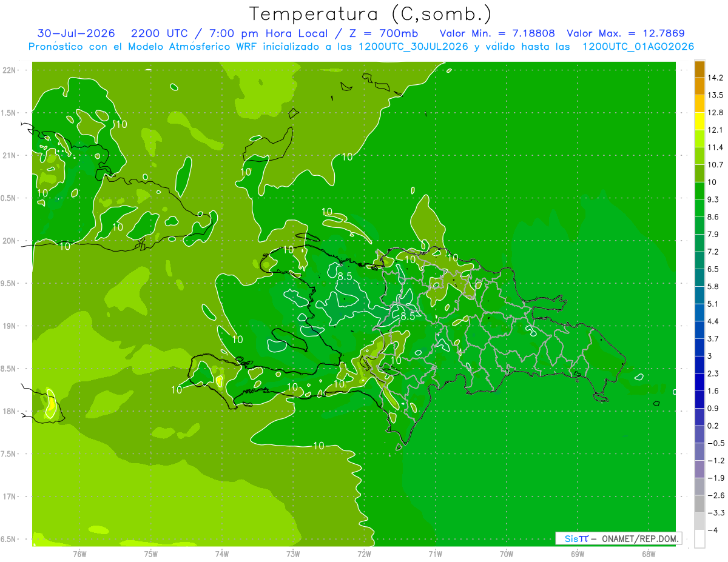This screenshot has width=728, height=562.
Task: Click the yellow swatch between 12.8 and 12.1
Action: 699,121
